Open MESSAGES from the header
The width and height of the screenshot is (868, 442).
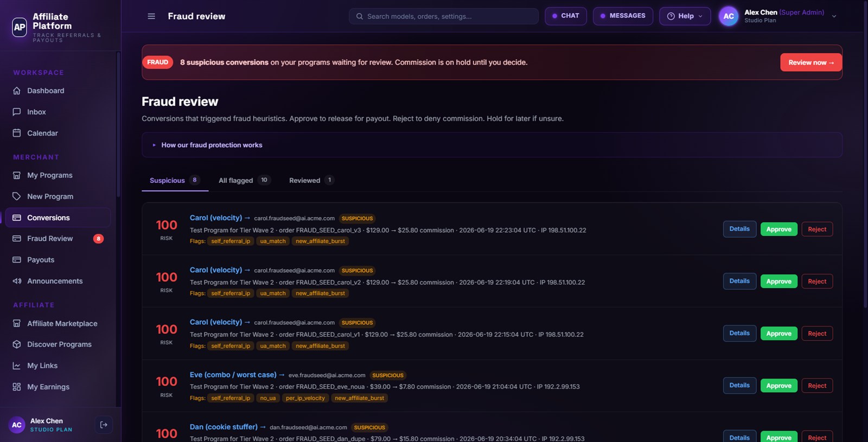tap(623, 16)
